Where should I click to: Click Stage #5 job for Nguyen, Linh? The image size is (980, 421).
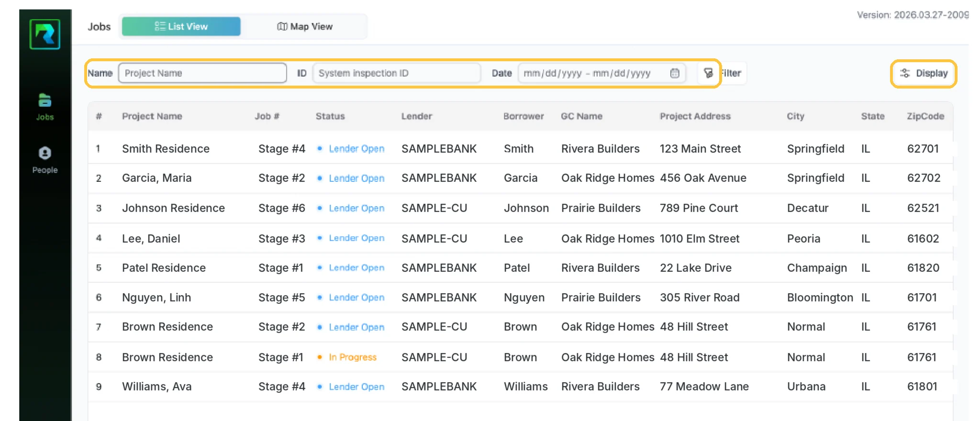pos(281,298)
